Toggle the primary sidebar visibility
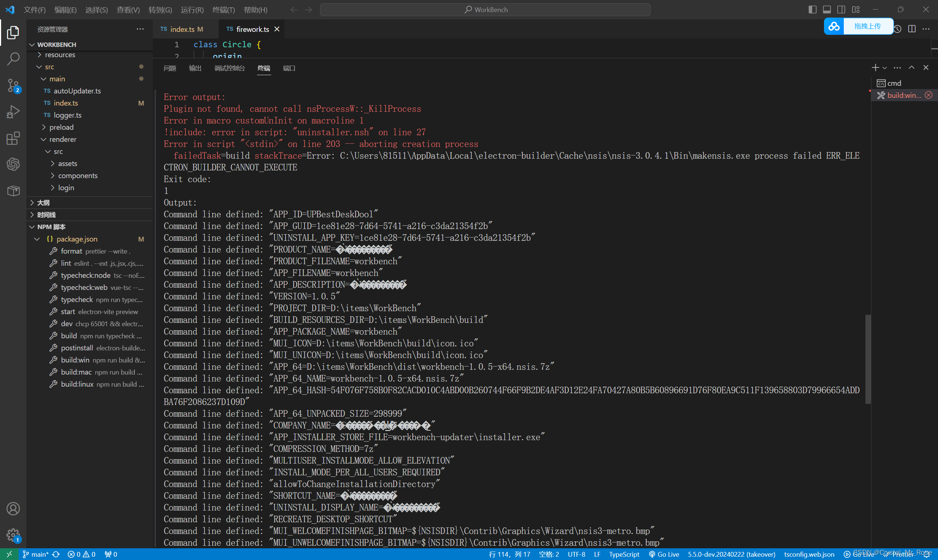This screenshot has height=560, width=938. (812, 9)
